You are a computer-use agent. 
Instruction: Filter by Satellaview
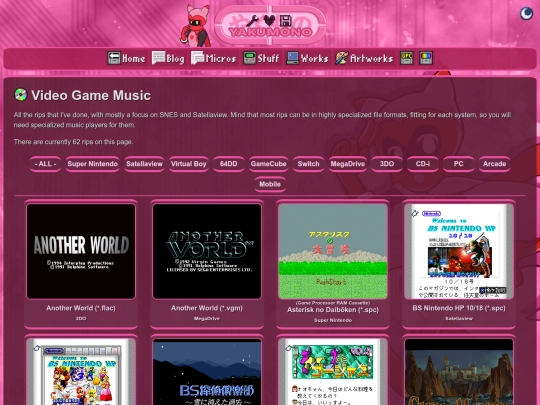(144, 164)
